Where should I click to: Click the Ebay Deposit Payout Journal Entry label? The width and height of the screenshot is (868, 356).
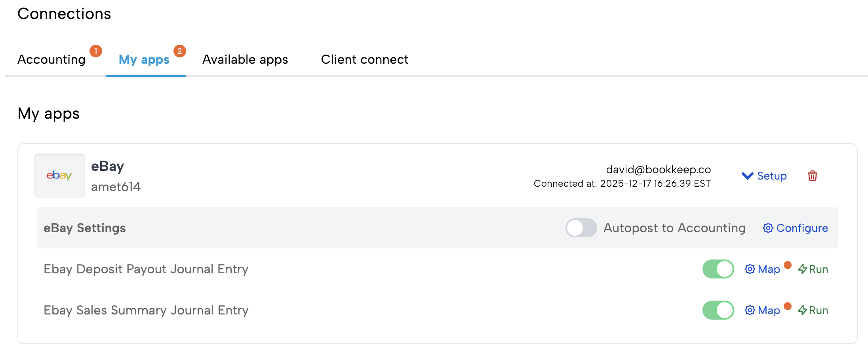point(146,269)
